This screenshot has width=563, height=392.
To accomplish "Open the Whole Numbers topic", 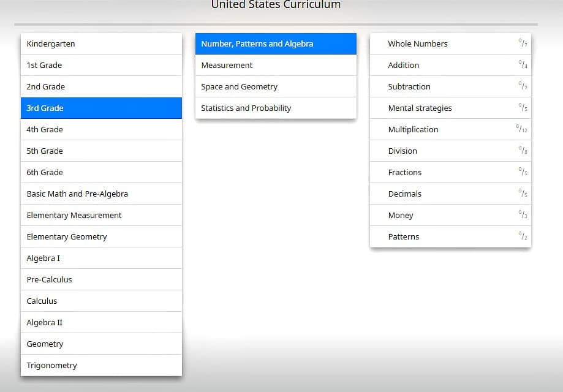I will coord(450,44).
